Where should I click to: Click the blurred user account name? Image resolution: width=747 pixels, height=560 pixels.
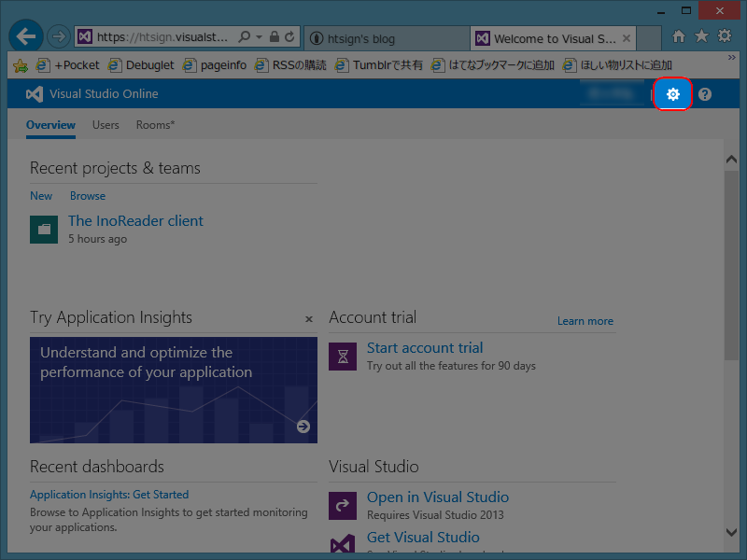(x=611, y=94)
